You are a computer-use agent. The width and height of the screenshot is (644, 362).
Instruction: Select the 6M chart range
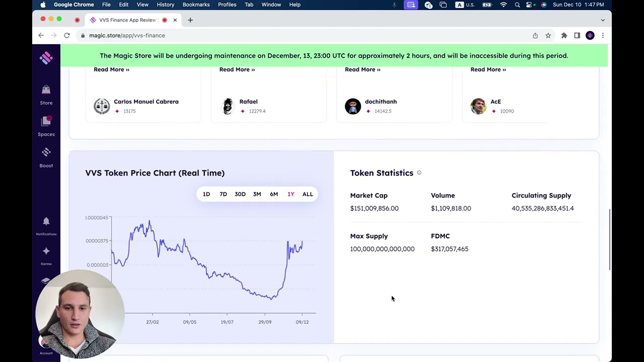(274, 194)
